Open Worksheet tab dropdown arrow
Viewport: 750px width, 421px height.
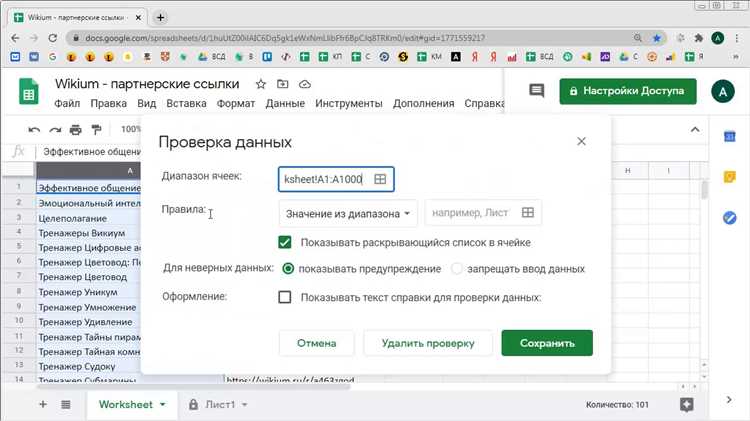click(x=163, y=404)
